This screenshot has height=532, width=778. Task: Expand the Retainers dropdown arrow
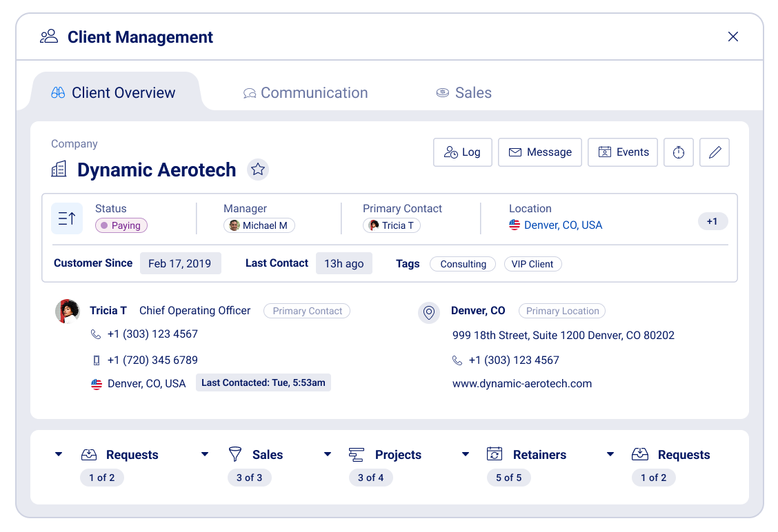tap(466, 454)
